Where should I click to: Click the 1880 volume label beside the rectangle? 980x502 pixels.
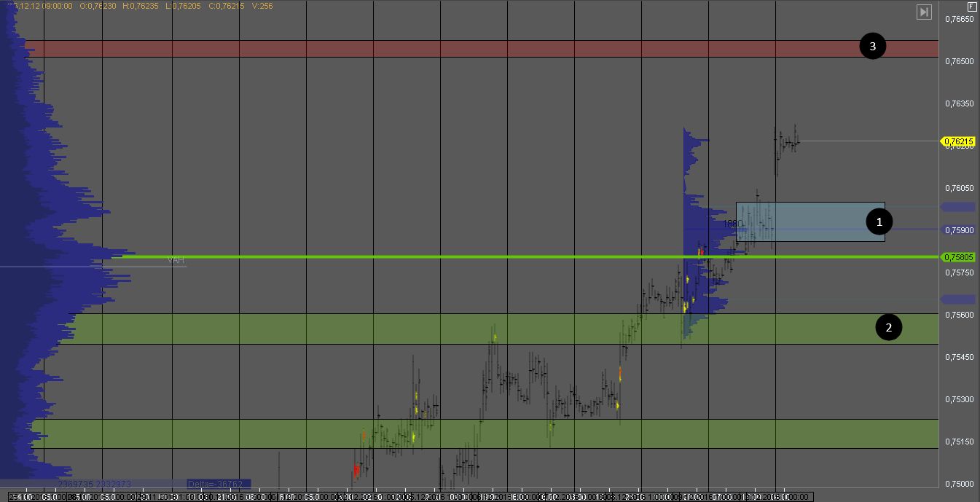(x=732, y=224)
